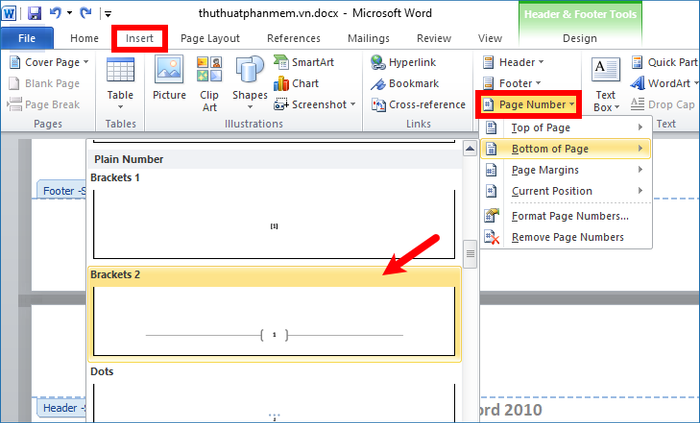Insert a SmartArt graphic

pyautogui.click(x=304, y=62)
